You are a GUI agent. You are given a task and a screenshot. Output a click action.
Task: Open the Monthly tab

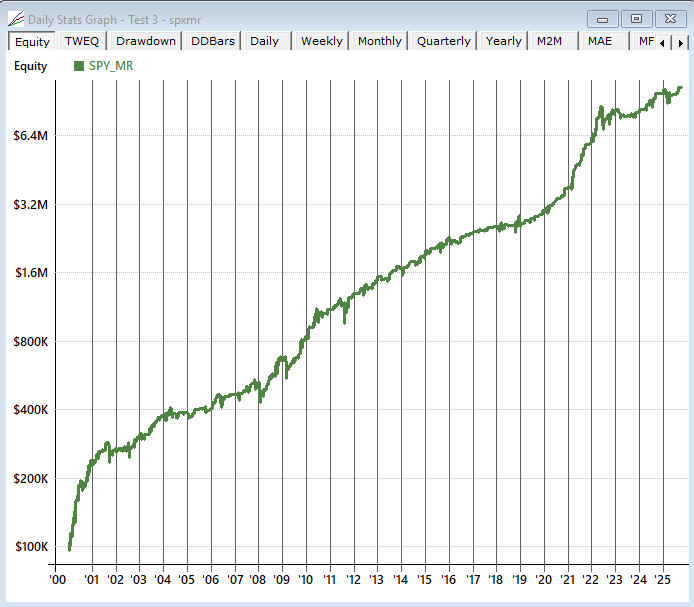point(380,41)
